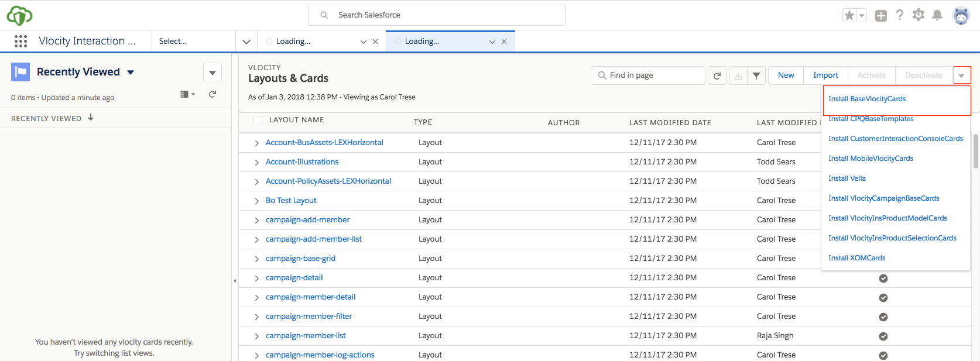Click the Import button
The image size is (980, 361).
pos(825,75)
